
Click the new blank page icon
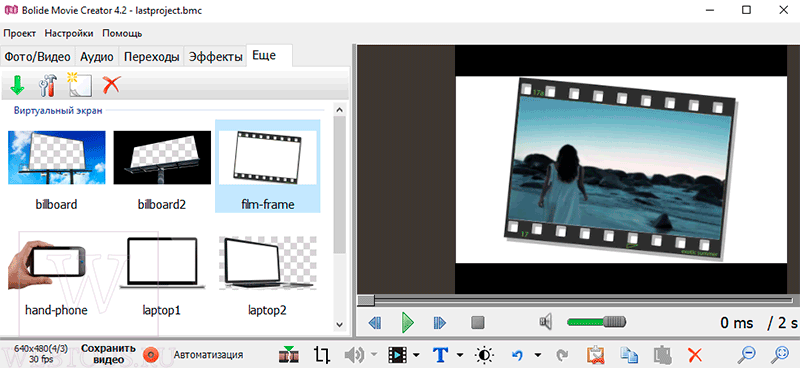[80, 85]
